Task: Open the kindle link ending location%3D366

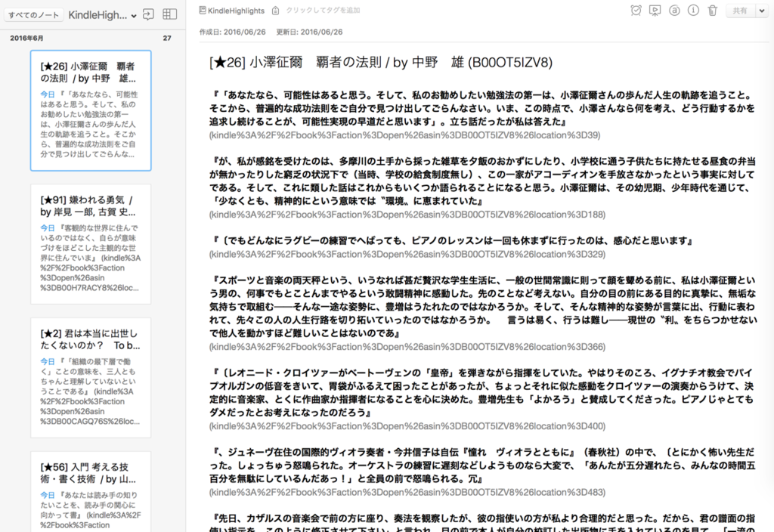Action: pyautogui.click(x=407, y=347)
